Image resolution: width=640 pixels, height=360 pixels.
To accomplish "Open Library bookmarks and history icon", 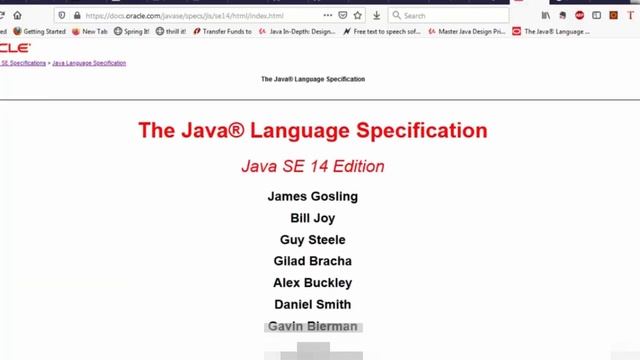I will (x=546, y=16).
